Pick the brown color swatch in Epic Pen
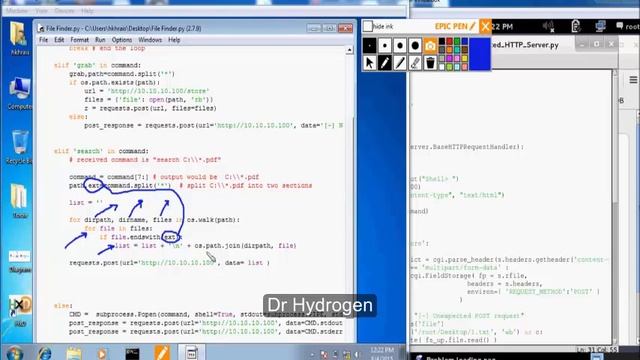The width and height of the screenshot is (640, 360). tap(465, 50)
